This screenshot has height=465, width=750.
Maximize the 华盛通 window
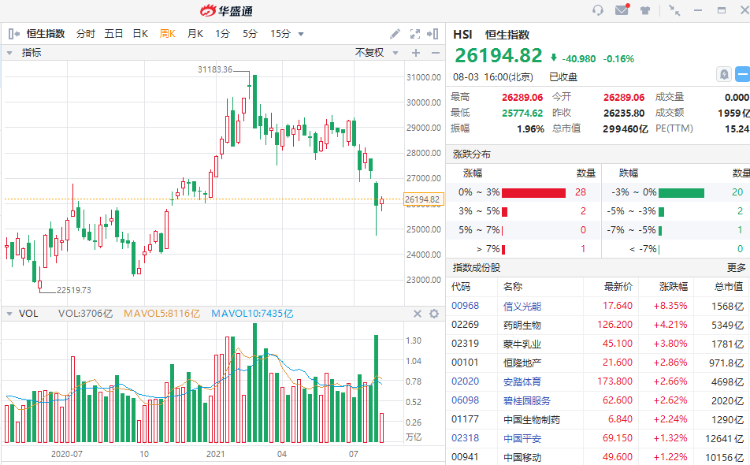pos(722,11)
